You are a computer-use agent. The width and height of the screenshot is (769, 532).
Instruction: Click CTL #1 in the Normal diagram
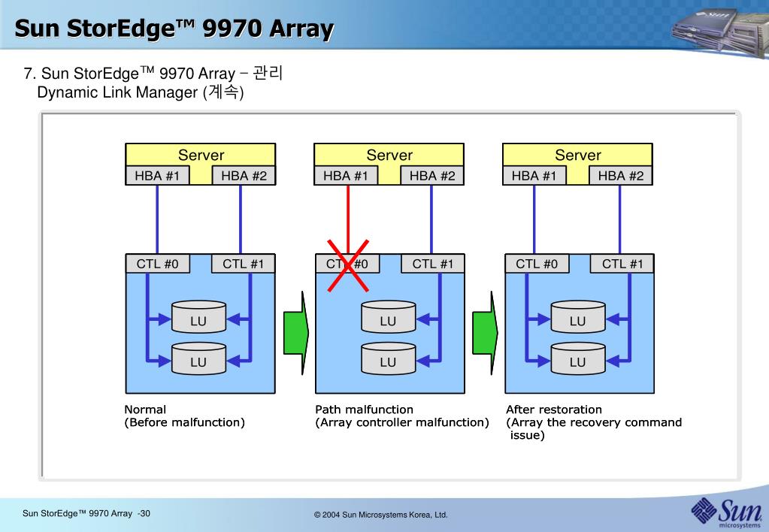point(244,264)
